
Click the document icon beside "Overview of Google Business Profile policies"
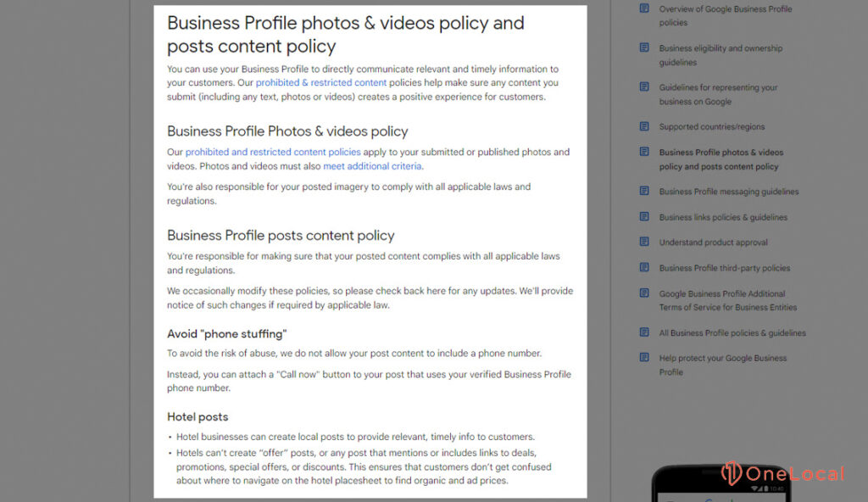tap(645, 8)
